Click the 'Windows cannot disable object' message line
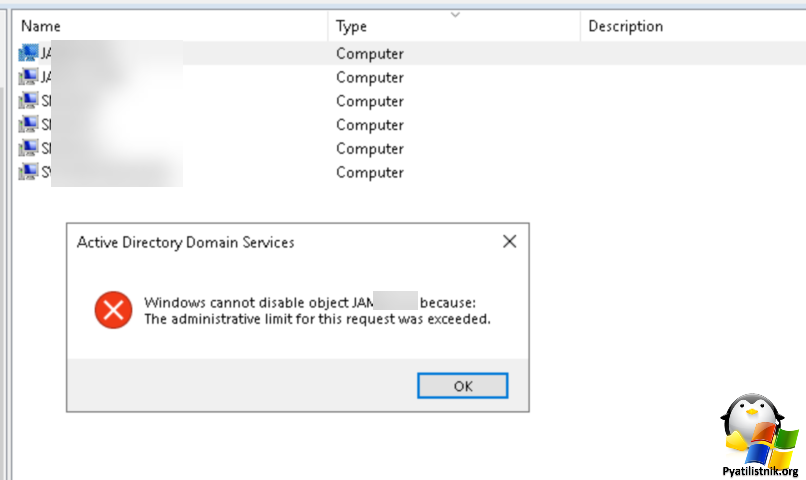Viewport: 806px width, 480px height. pyautogui.click(x=310, y=302)
